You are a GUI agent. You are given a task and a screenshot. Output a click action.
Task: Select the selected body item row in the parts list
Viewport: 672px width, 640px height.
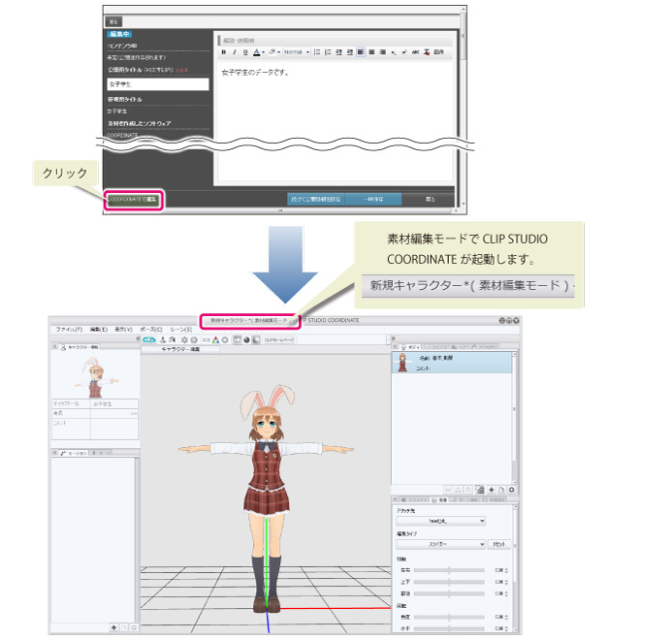pos(452,363)
